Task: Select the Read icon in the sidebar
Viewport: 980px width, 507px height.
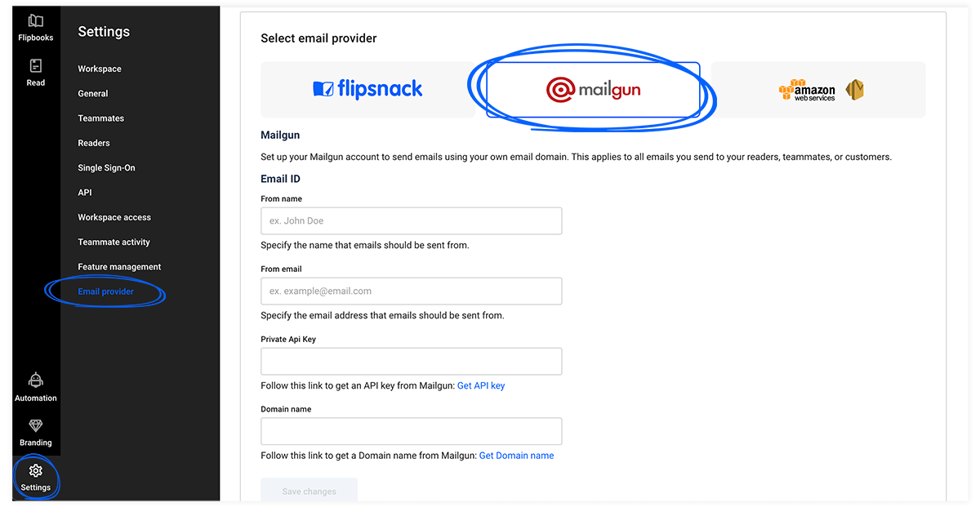Action: pyautogui.click(x=35, y=69)
